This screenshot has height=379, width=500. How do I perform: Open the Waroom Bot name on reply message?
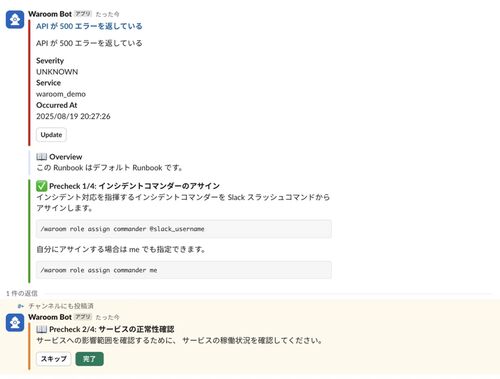point(50,317)
